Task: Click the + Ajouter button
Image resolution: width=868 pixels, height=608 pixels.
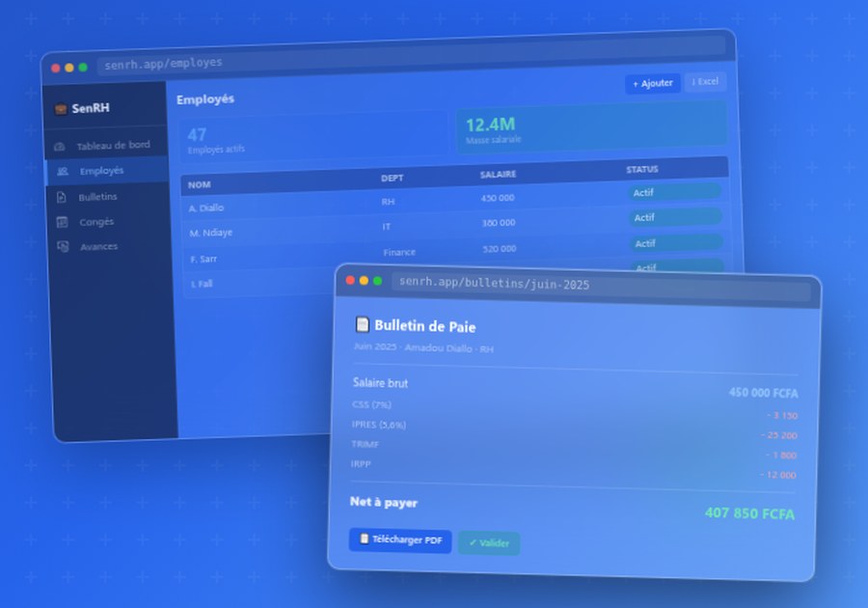Action: coord(653,84)
